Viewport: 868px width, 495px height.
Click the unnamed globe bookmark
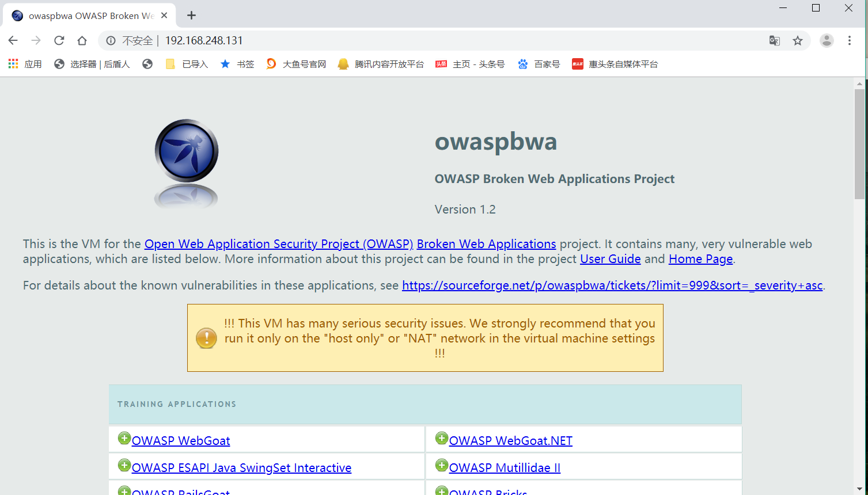[x=147, y=64]
